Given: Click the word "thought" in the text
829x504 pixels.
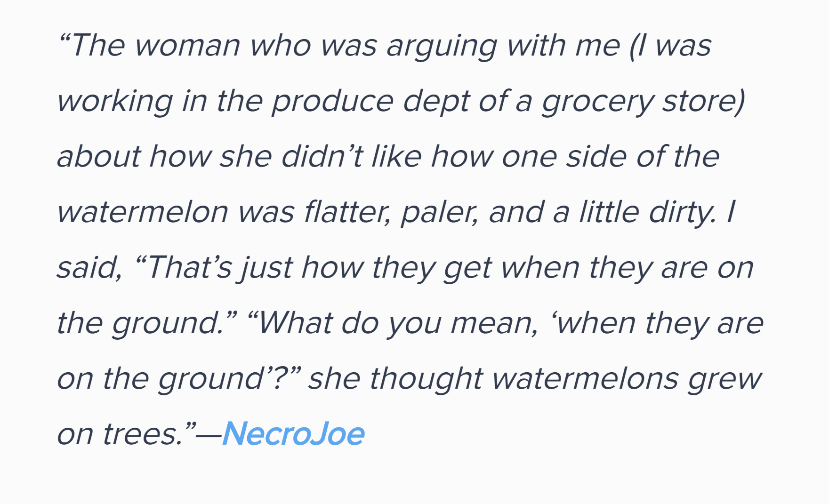Looking at the screenshot, I should point(426,379).
